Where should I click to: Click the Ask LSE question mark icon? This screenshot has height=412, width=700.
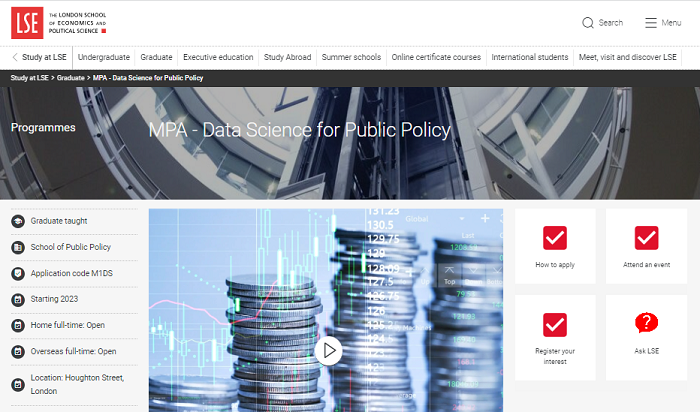click(x=646, y=323)
